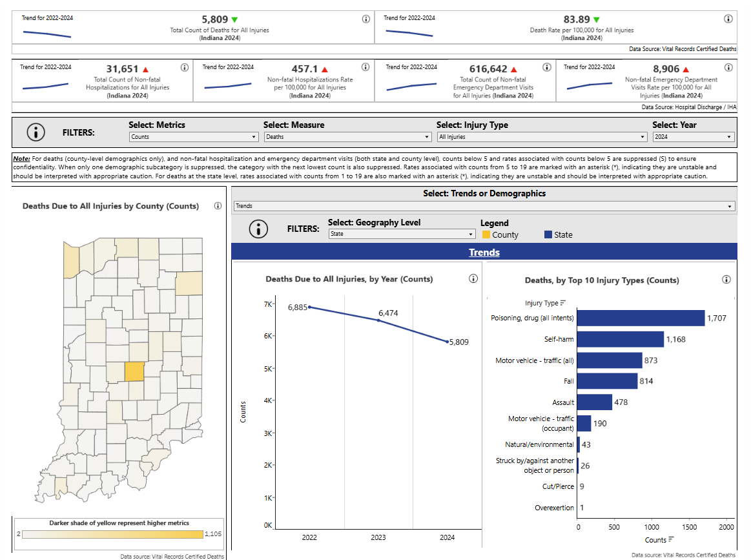
Task: Open info icon for Top 10 Injury Types chart
Action: click(726, 280)
